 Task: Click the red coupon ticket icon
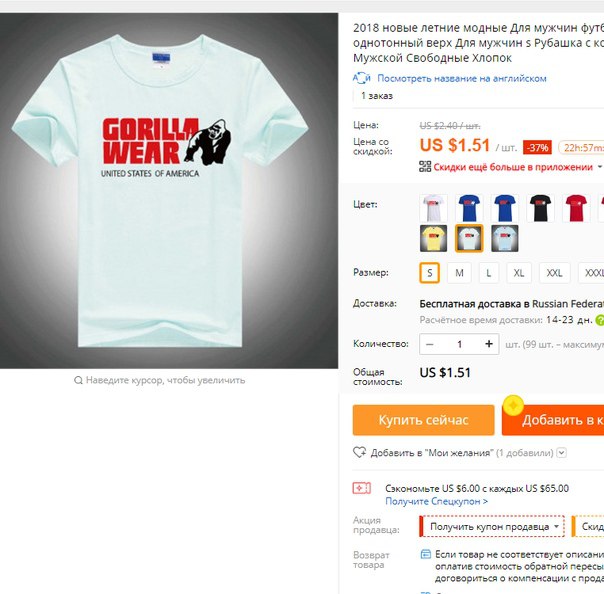[362, 488]
